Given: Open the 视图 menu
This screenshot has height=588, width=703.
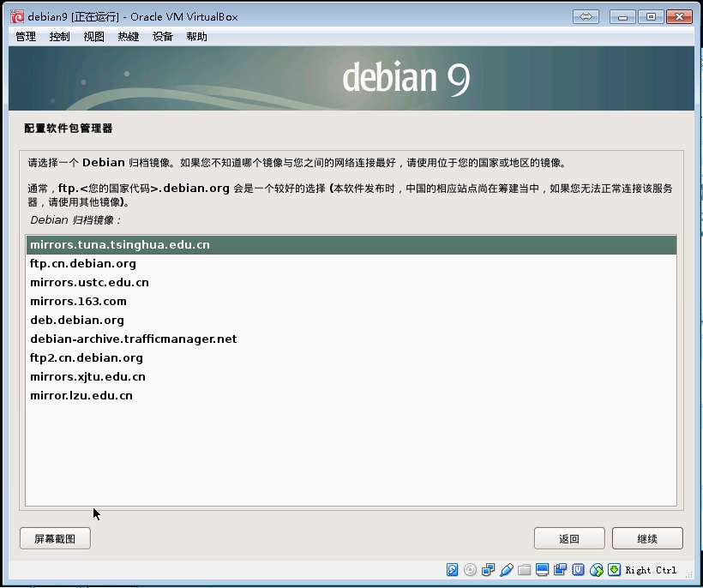Looking at the screenshot, I should (x=93, y=37).
